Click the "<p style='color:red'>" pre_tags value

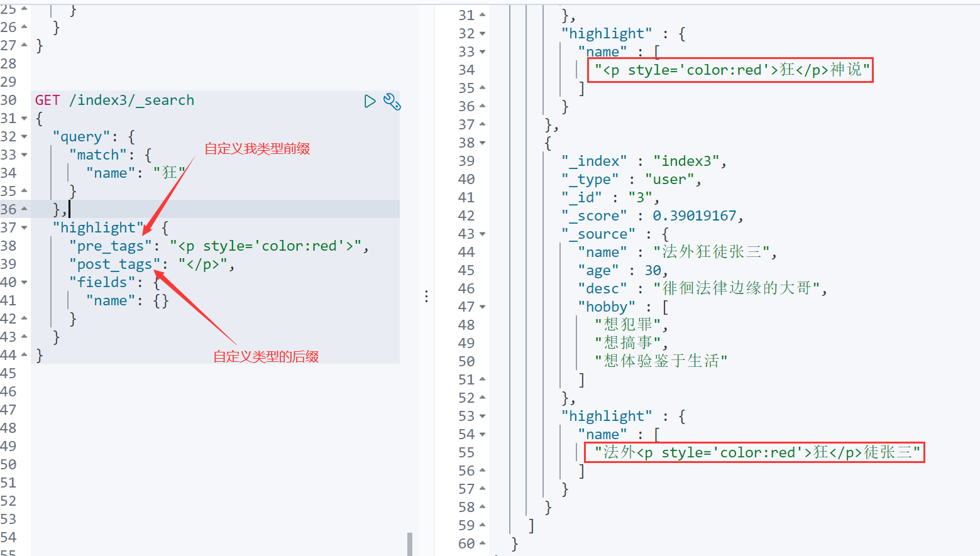(265, 246)
